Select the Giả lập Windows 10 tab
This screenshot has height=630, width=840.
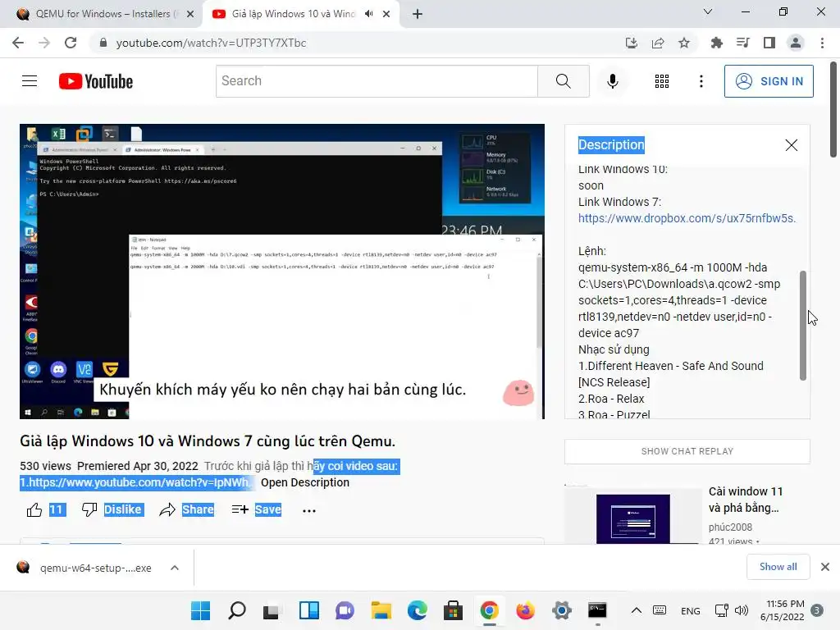[x=293, y=14]
